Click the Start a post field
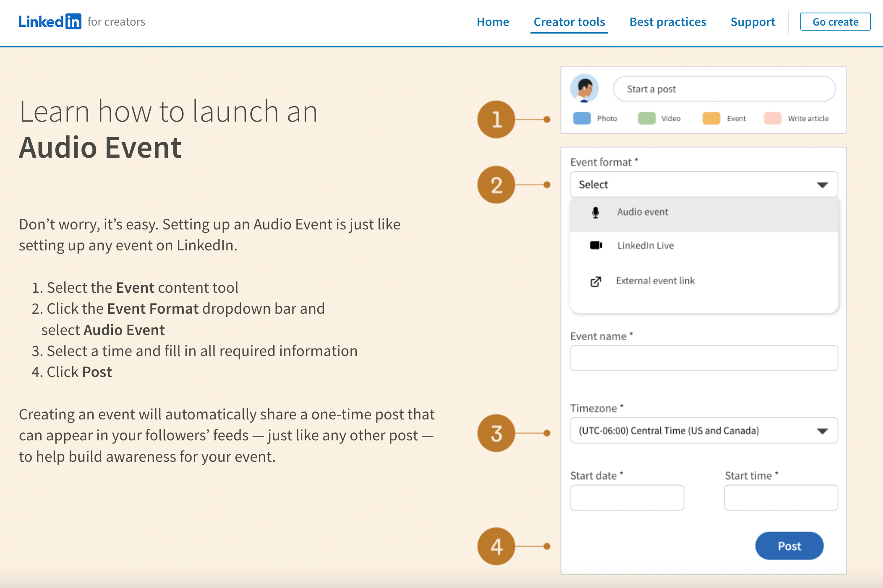 tap(724, 89)
